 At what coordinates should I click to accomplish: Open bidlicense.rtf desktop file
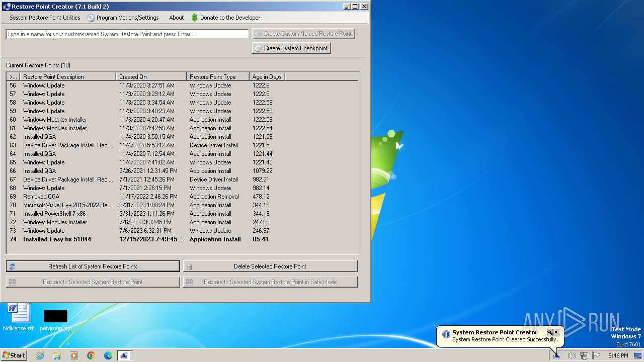point(19,317)
